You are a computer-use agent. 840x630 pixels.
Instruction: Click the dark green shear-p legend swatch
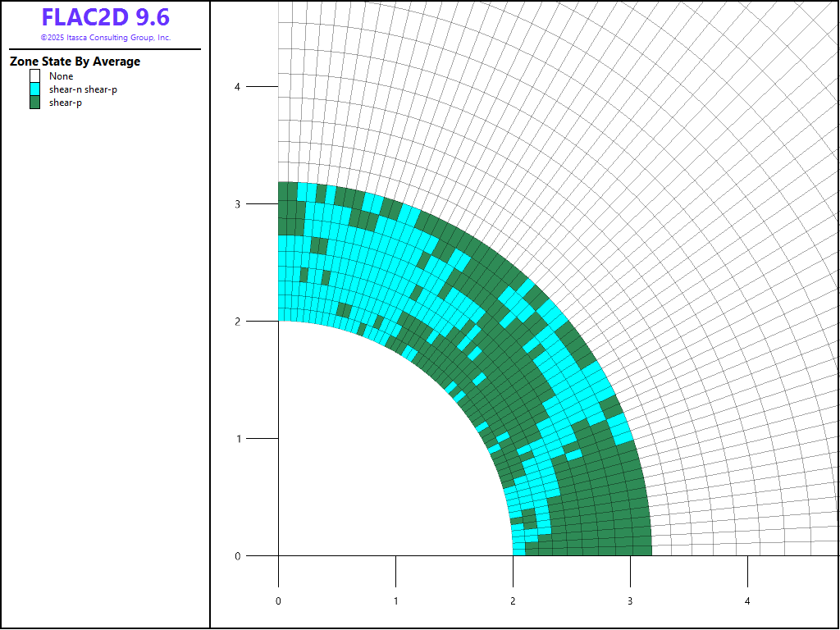click(34, 103)
